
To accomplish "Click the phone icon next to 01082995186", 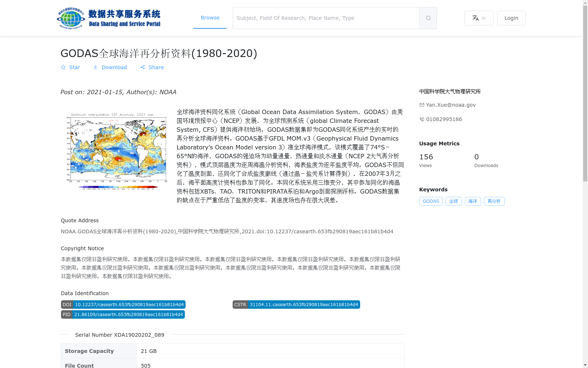I will (x=422, y=119).
